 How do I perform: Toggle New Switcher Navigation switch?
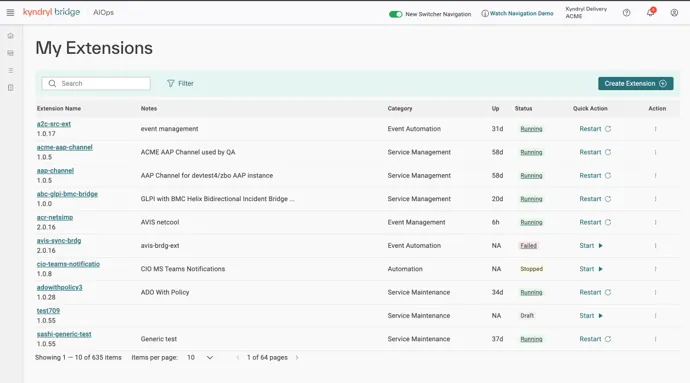tap(396, 14)
